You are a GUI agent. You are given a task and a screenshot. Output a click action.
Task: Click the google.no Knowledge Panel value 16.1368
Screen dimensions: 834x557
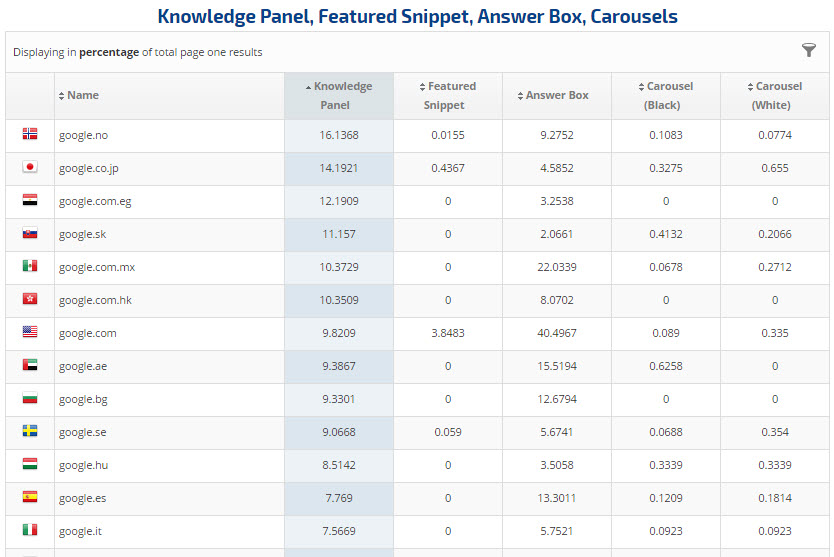(x=338, y=135)
